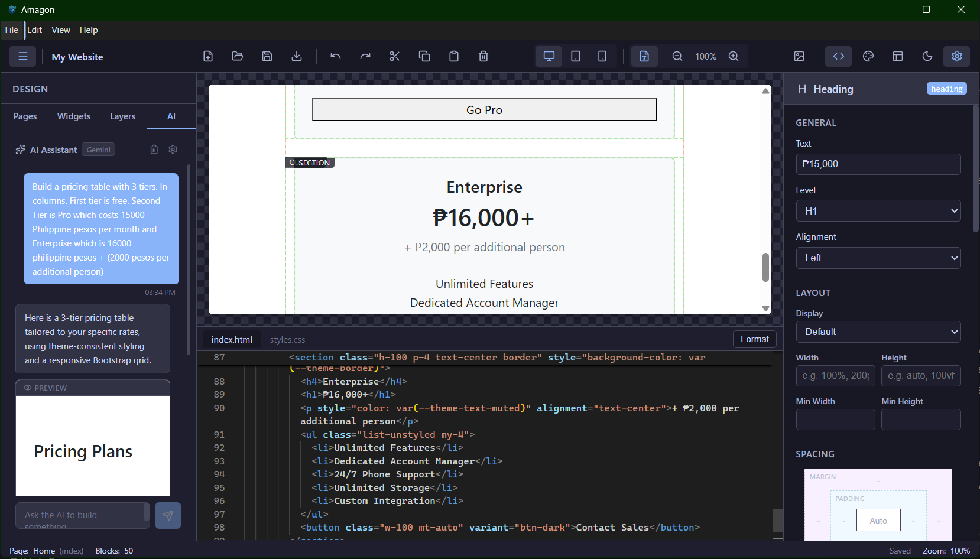Click the undo arrow in toolbar

pos(336,56)
